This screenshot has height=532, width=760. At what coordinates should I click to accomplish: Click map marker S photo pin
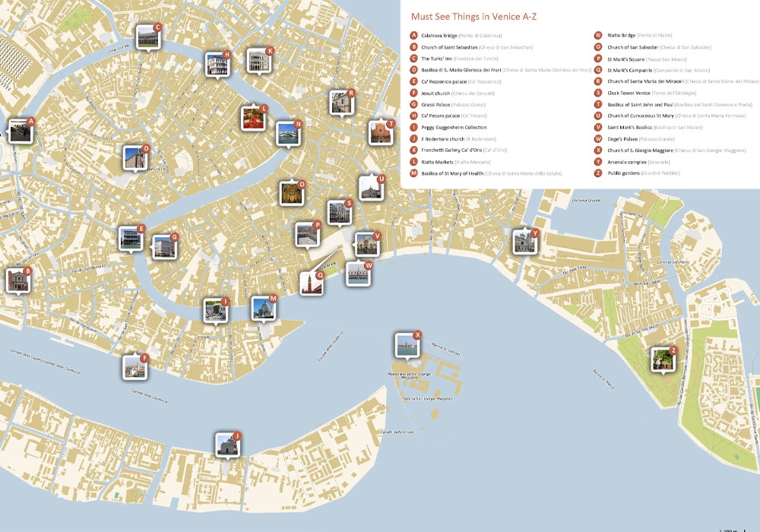(339, 214)
